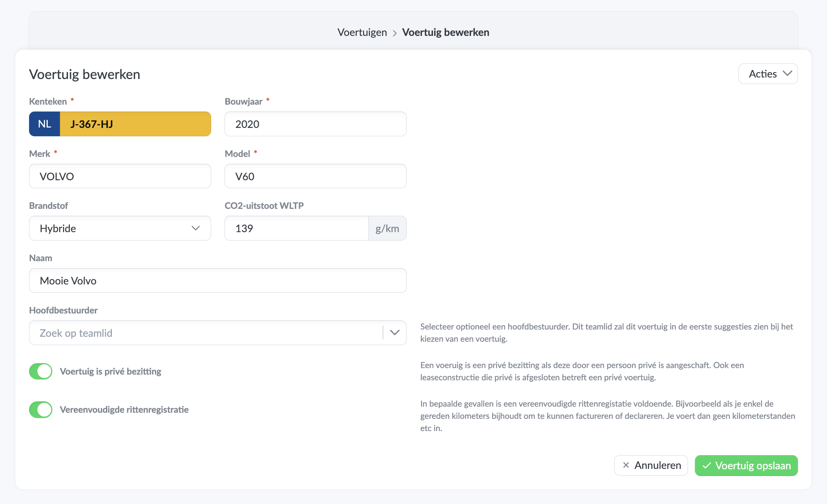Click the chevron on the Hoofdbestuurder field
The height and width of the screenshot is (504, 827).
click(x=395, y=333)
